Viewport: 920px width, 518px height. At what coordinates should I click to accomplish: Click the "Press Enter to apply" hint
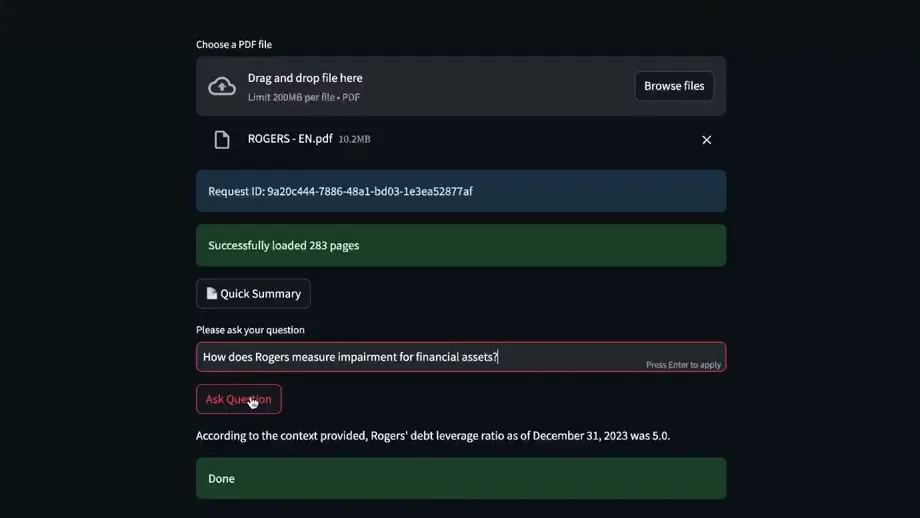(683, 365)
